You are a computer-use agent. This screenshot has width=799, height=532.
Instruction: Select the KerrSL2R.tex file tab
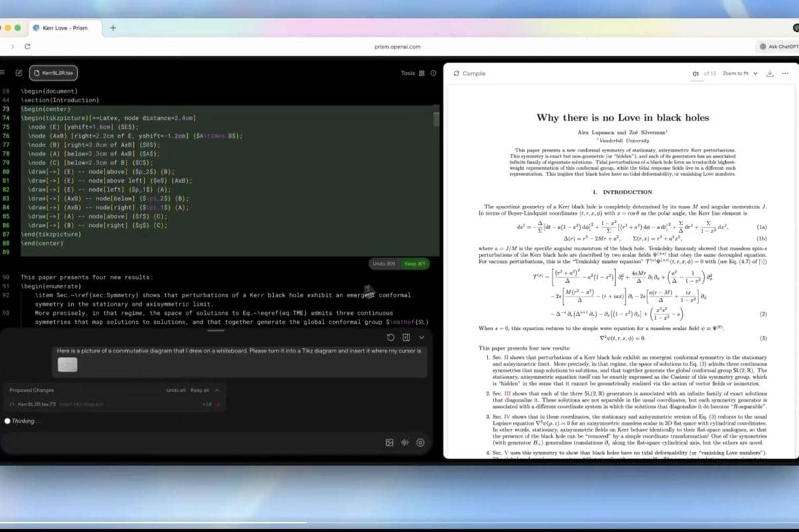tap(55, 73)
